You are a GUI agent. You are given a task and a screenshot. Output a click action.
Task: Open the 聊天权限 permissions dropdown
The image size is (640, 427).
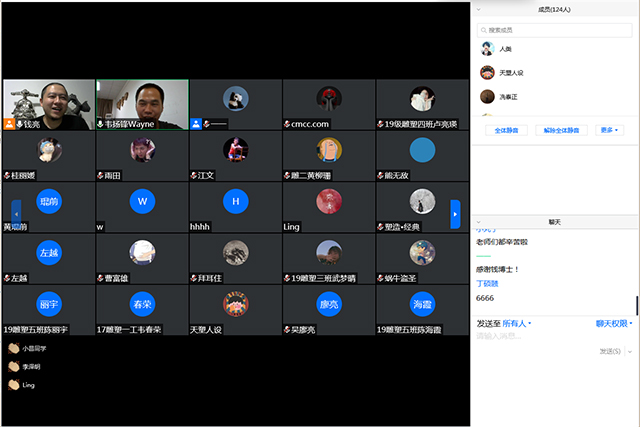(613, 323)
